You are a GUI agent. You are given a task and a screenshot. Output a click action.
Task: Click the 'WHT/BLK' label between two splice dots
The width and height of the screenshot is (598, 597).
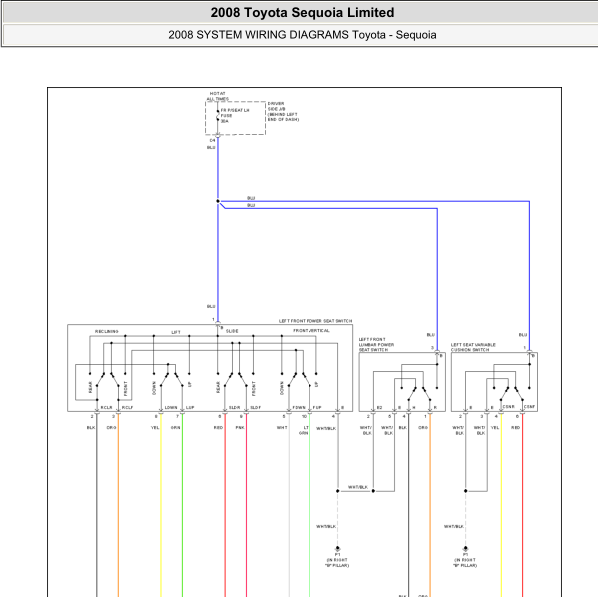pos(358,487)
